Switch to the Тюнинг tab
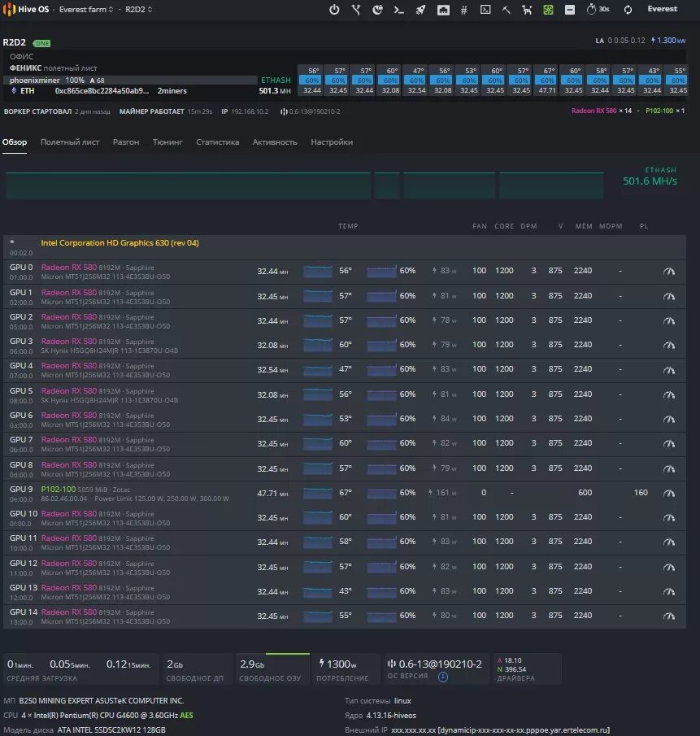Screen dimensions: 700x736 point(167,142)
